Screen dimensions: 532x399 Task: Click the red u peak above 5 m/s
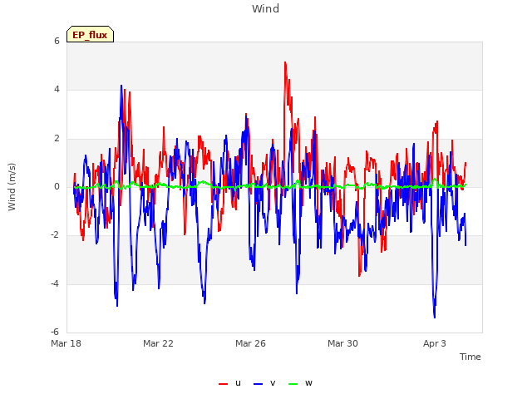pyautogui.click(x=285, y=63)
